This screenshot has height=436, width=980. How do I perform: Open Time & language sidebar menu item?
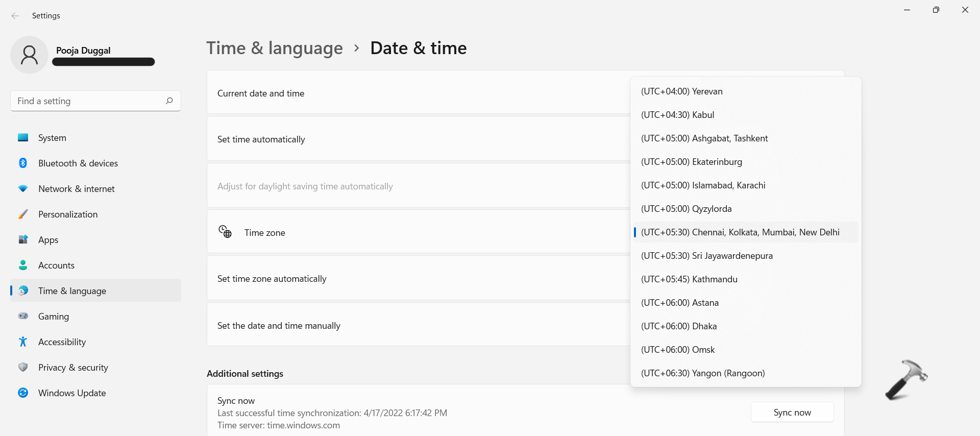pyautogui.click(x=72, y=291)
